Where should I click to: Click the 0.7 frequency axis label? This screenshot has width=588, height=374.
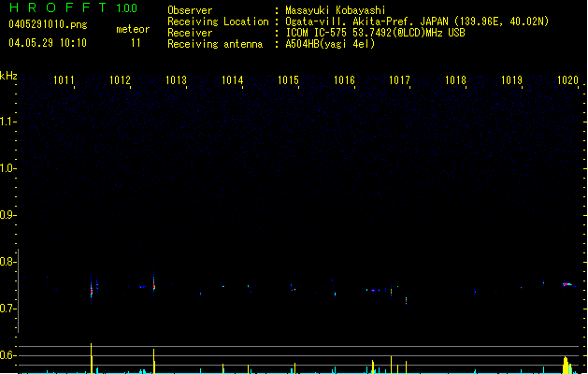7,309
